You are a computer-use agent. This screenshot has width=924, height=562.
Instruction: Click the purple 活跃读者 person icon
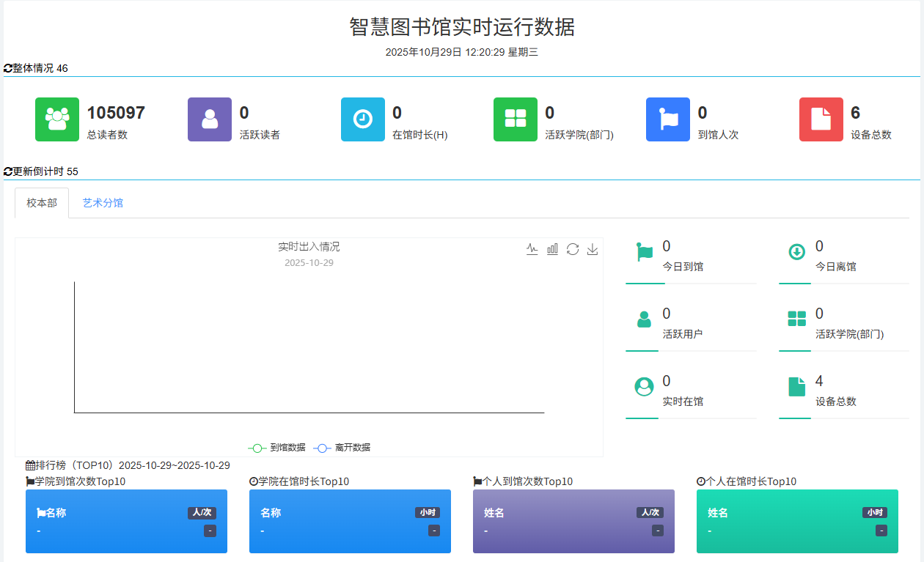tap(209, 119)
